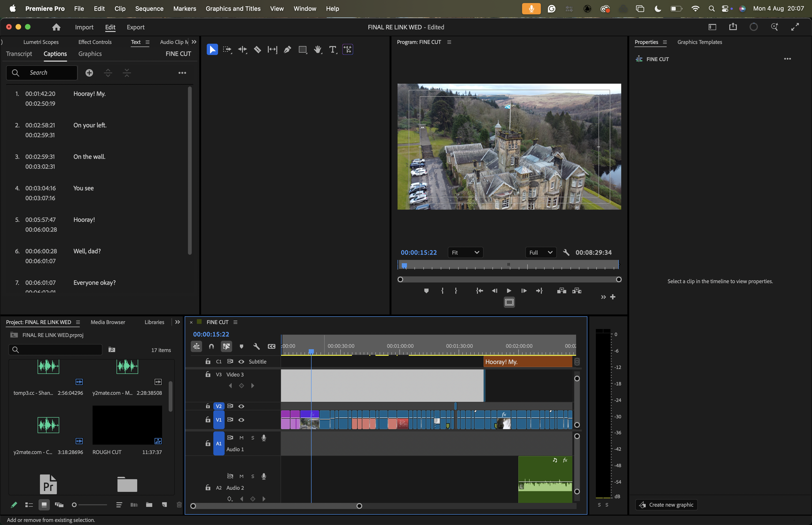Click the Play button in Program monitor
The width and height of the screenshot is (812, 525).
tap(509, 291)
